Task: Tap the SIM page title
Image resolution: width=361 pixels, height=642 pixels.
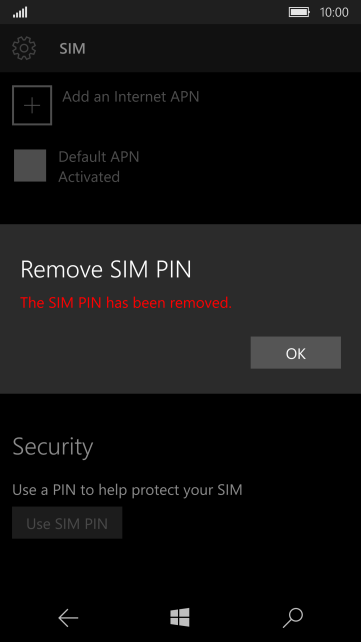Action: (72, 49)
